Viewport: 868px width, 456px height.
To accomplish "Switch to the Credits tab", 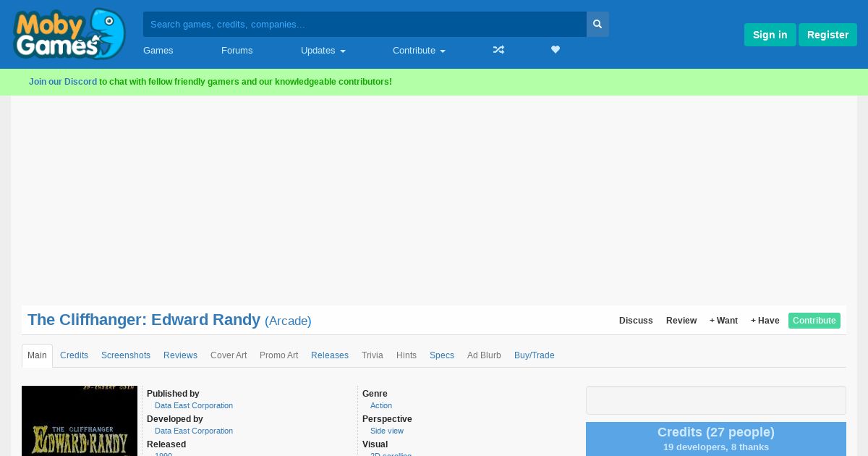I will tap(74, 355).
